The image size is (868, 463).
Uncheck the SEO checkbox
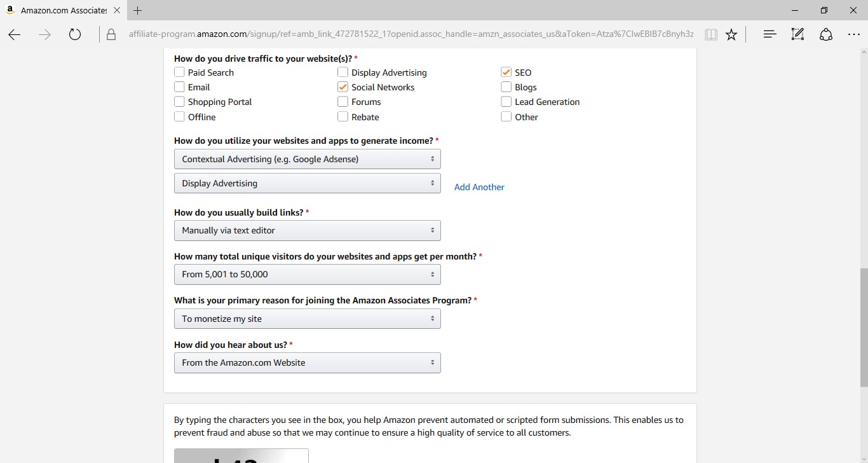tap(506, 73)
